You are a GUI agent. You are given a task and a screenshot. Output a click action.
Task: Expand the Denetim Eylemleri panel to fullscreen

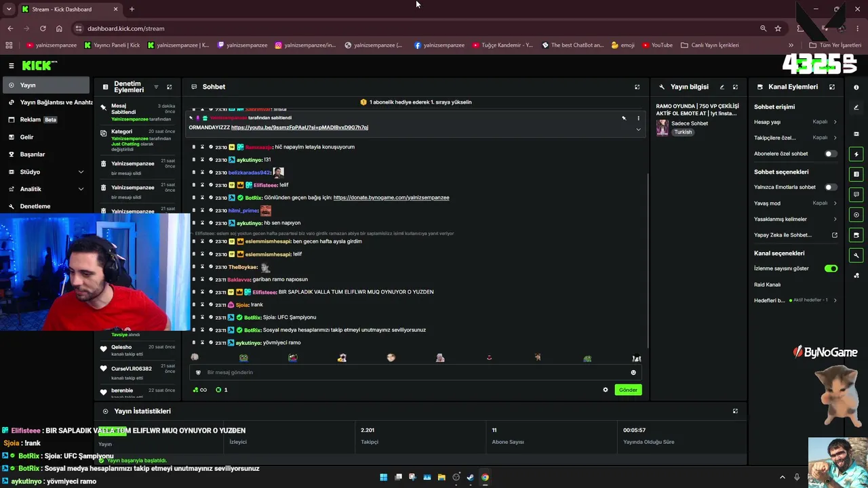click(170, 87)
